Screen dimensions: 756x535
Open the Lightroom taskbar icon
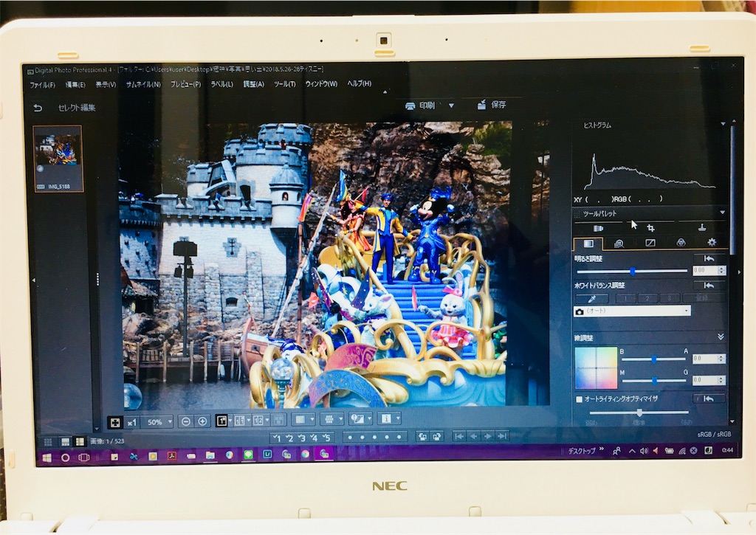(267, 455)
